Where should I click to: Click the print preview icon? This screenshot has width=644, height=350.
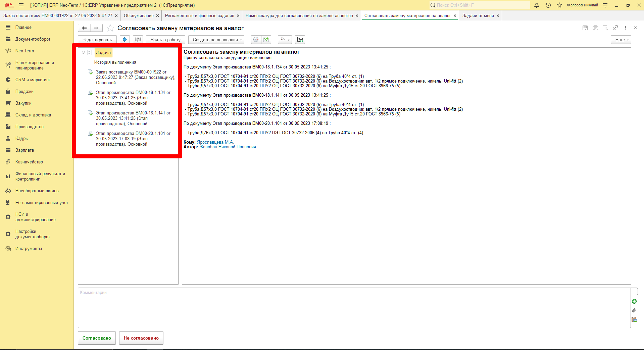[x=605, y=28]
